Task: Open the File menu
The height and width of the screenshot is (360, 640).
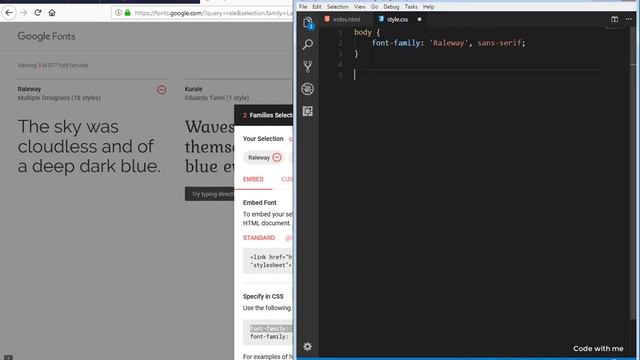Action: click(303, 7)
